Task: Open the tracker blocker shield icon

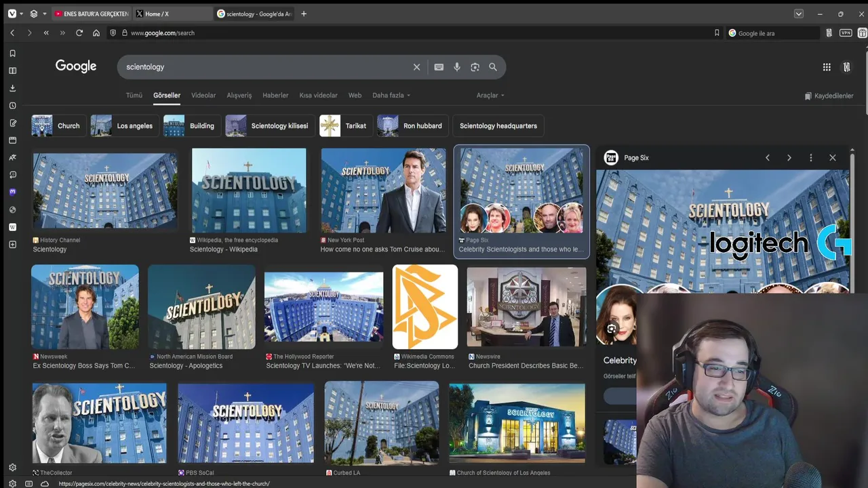Action: coord(113,33)
